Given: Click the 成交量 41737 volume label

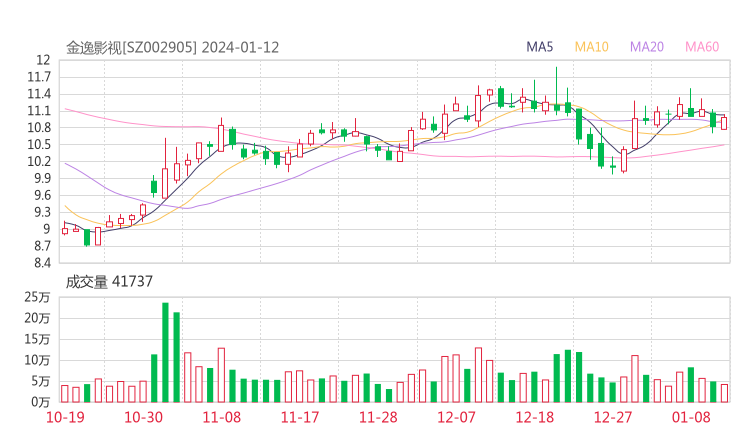Looking at the screenshot, I should pos(109,282).
